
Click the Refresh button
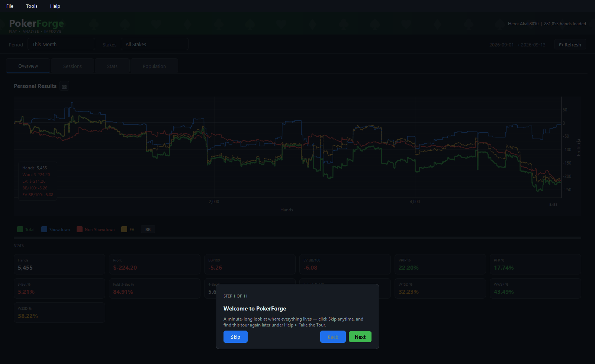tap(570, 45)
